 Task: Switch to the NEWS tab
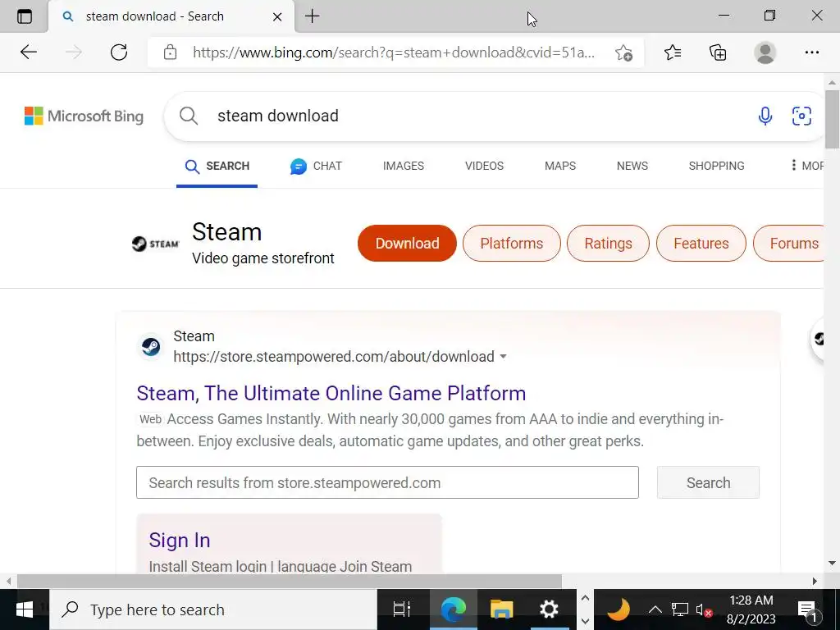pos(632,166)
